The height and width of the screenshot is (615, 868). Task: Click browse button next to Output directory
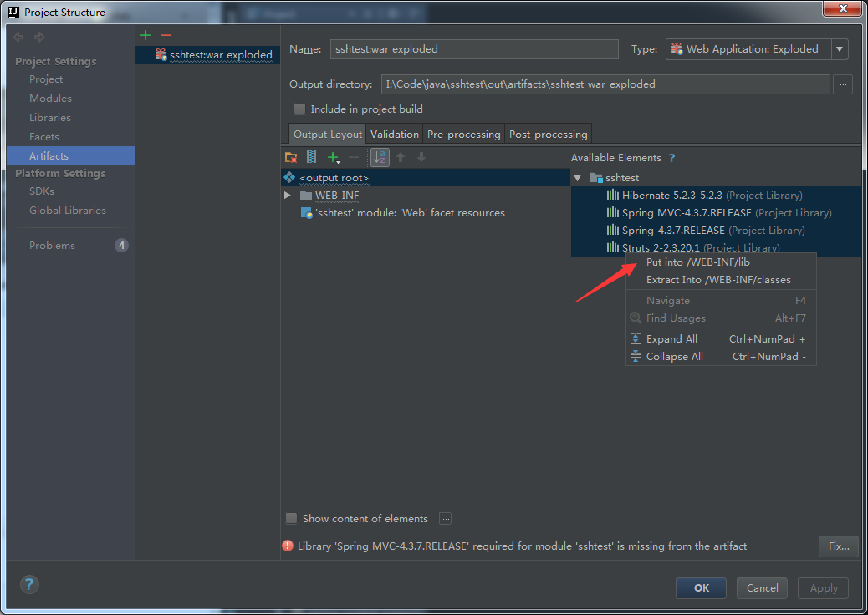coord(843,84)
